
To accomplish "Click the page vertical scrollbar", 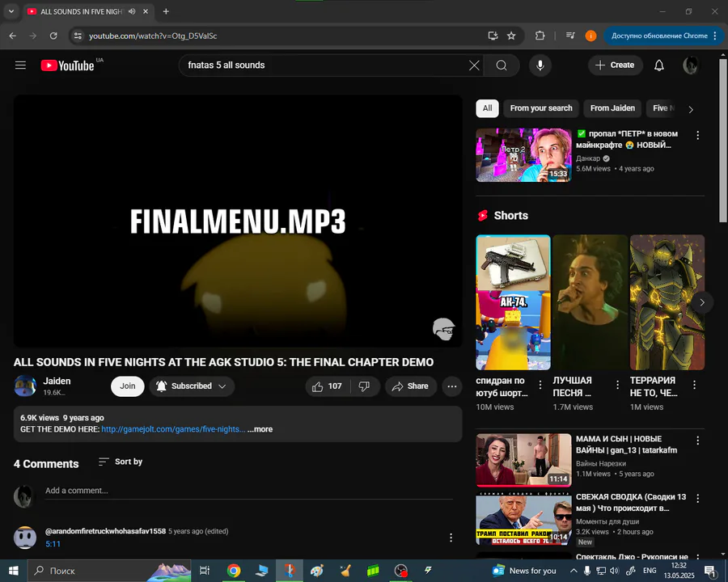I will [723, 139].
